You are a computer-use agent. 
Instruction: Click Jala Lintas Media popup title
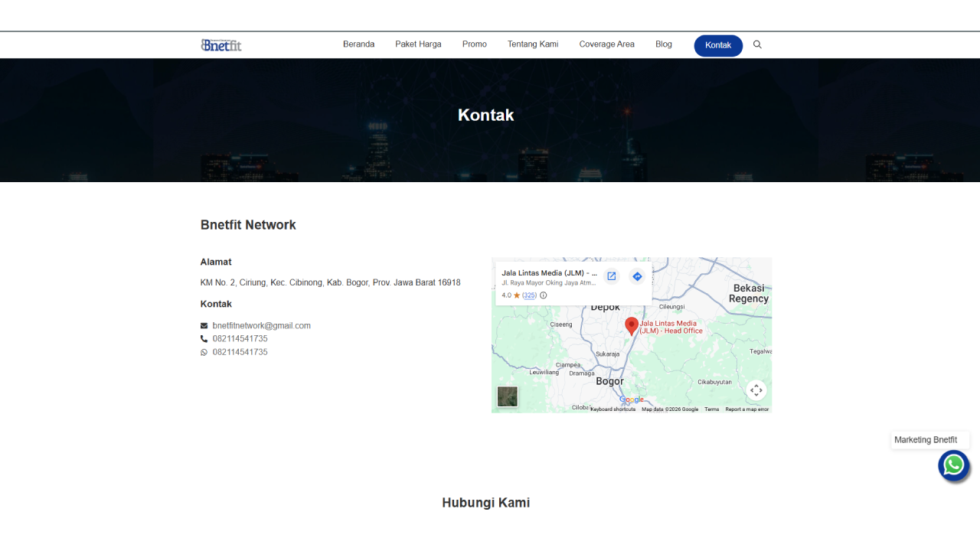tap(550, 273)
